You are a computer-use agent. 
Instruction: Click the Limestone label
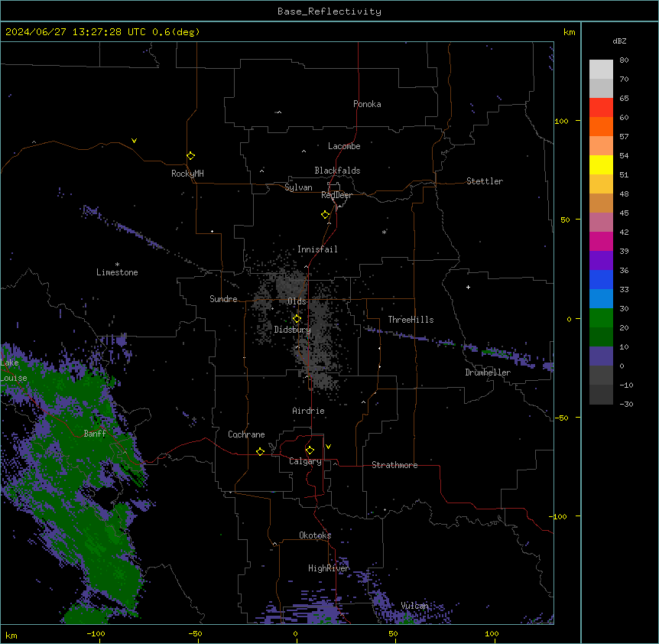(117, 272)
